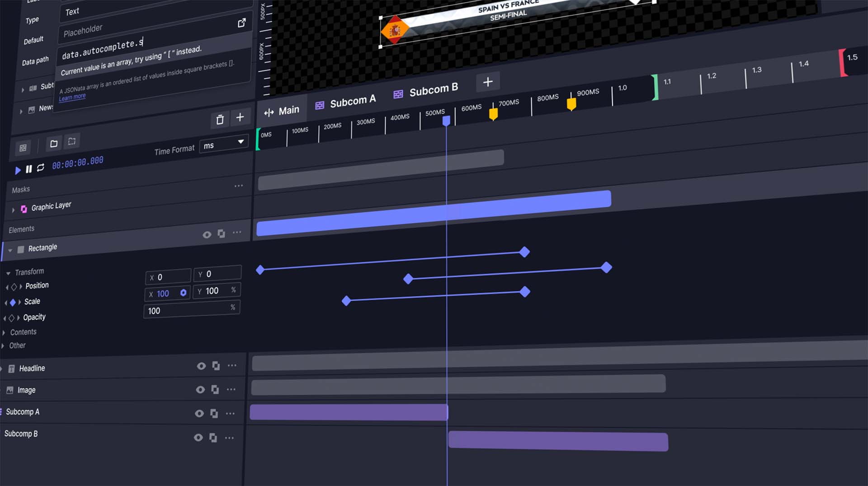
Task: Click the green out-point marker near 1.1
Action: pyautogui.click(x=655, y=87)
